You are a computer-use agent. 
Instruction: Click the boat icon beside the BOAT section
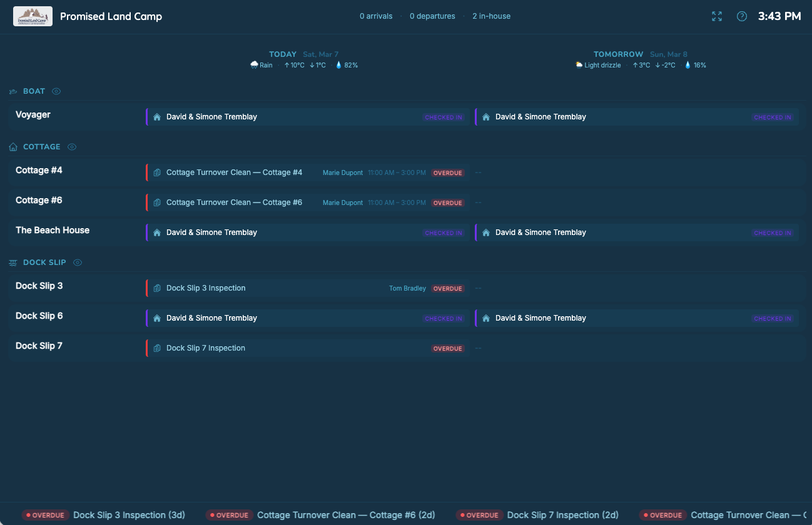pos(13,91)
